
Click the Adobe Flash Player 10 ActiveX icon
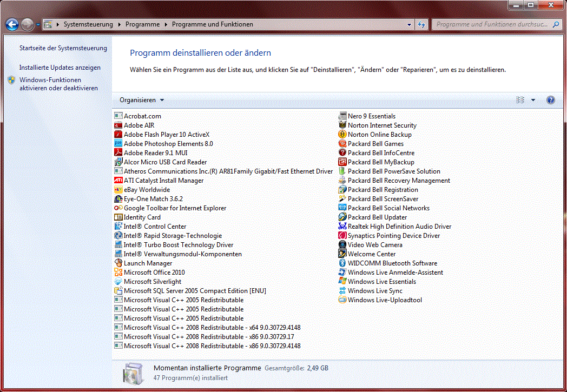118,135
